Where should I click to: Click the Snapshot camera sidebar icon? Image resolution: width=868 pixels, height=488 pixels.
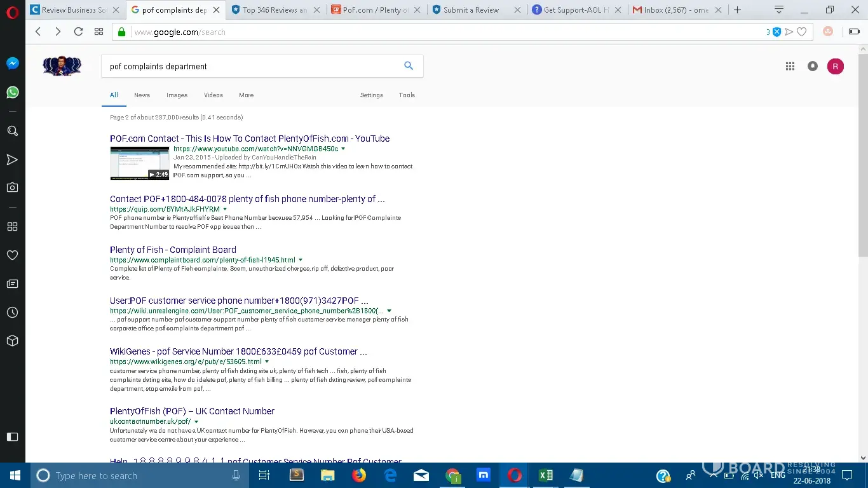pyautogui.click(x=12, y=187)
